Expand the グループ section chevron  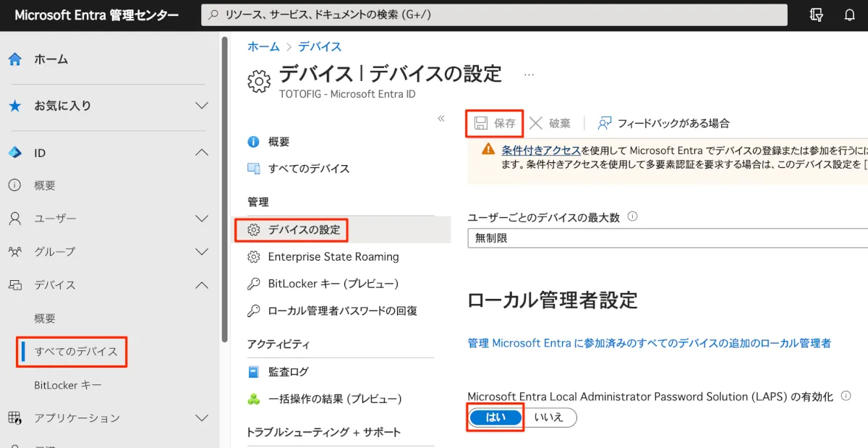point(202,252)
